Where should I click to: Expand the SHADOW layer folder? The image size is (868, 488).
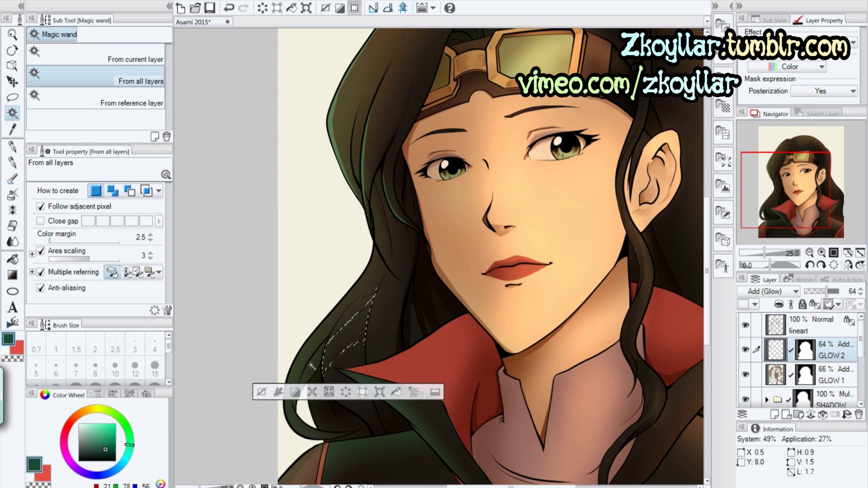(766, 399)
